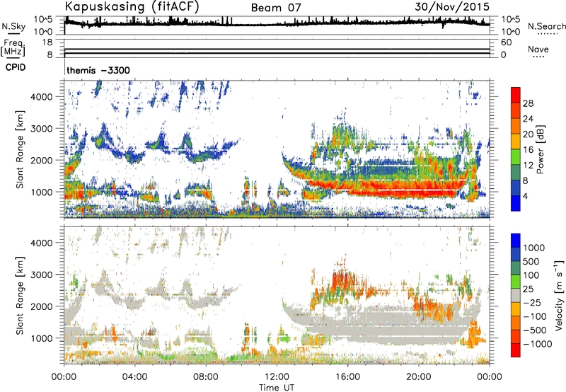Click the 'CPID' row label
This screenshot has width=566, height=392.
(16, 67)
